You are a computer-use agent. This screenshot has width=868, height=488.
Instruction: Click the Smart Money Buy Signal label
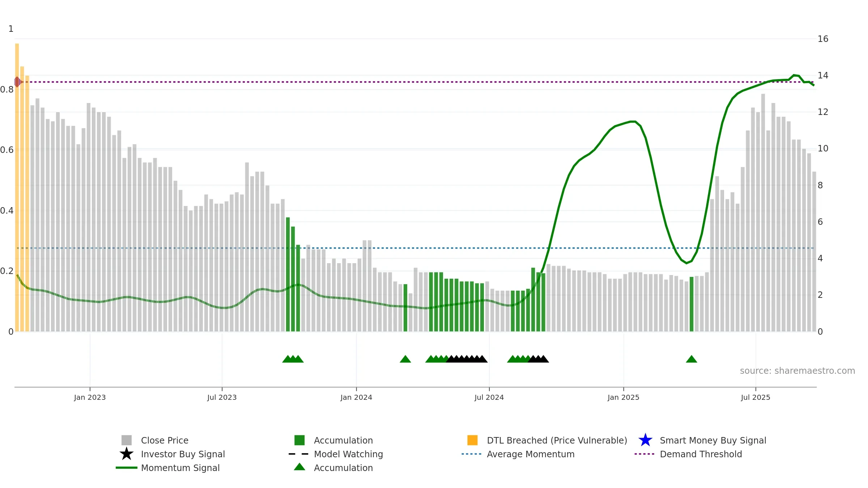coord(713,440)
